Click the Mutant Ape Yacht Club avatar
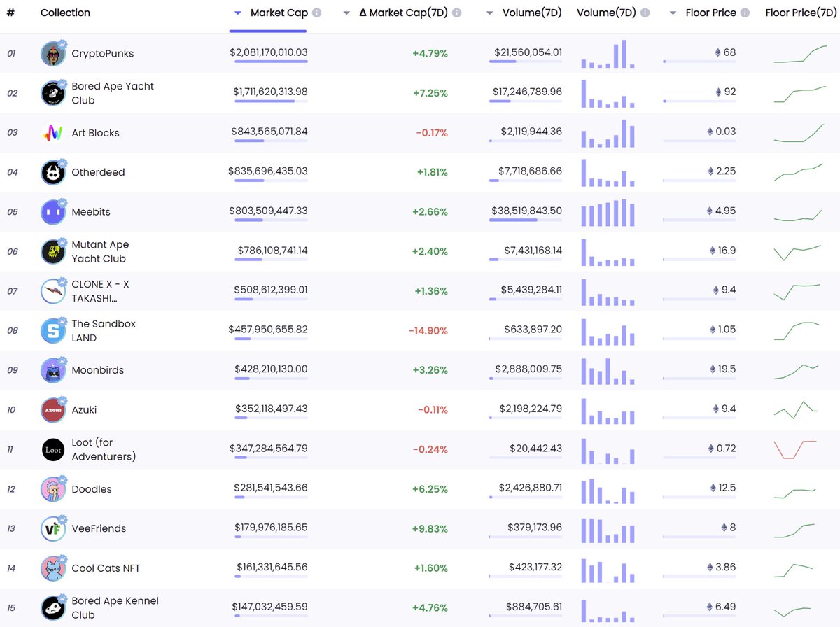Image resolution: width=840 pixels, height=627 pixels. coord(53,251)
